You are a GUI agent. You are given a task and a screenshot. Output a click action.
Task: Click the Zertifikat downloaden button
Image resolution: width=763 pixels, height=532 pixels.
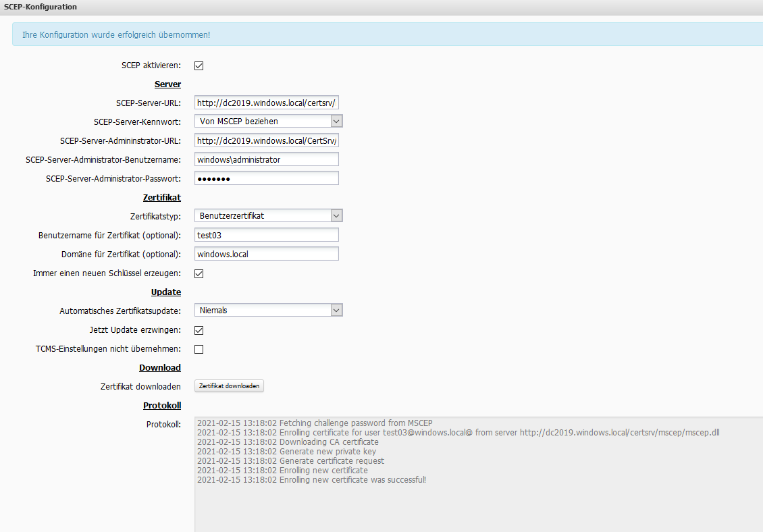click(x=229, y=386)
